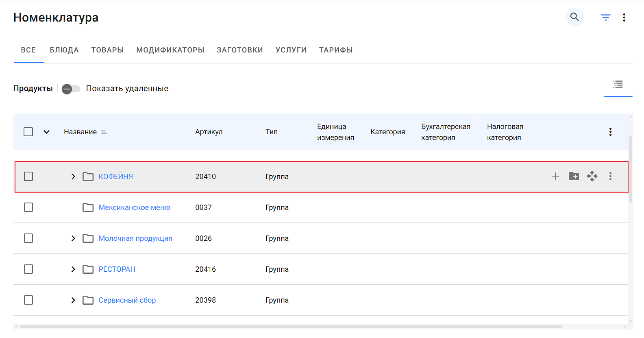
Task: Add subfolder to КОФЕЙНЯ group
Action: click(x=574, y=176)
